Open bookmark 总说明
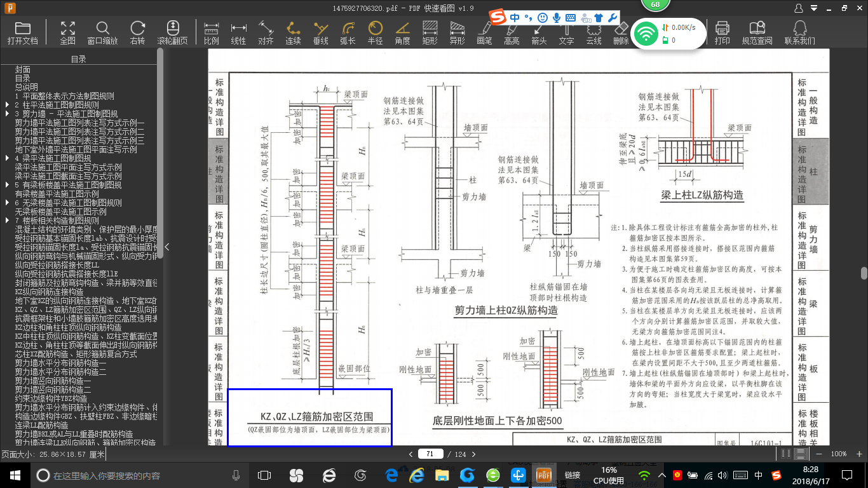 (27, 87)
